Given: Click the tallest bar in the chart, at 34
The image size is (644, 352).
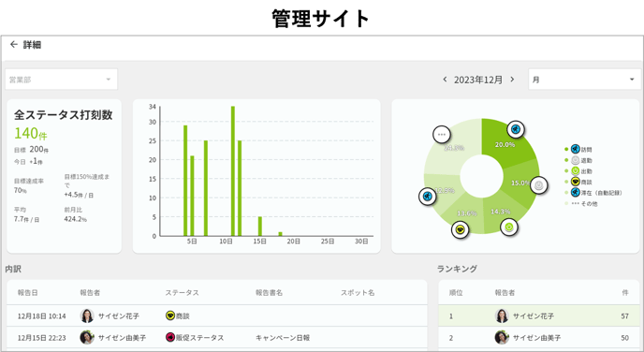Looking at the screenshot, I should tap(233, 171).
